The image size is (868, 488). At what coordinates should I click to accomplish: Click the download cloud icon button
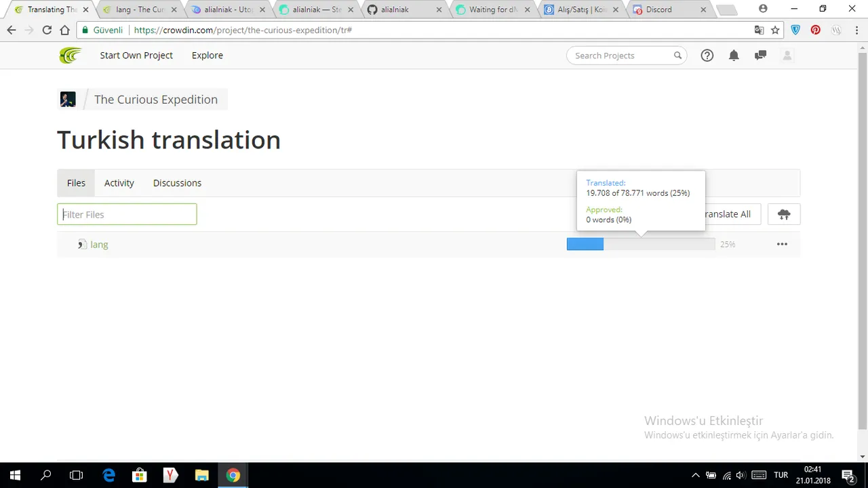[784, 214]
